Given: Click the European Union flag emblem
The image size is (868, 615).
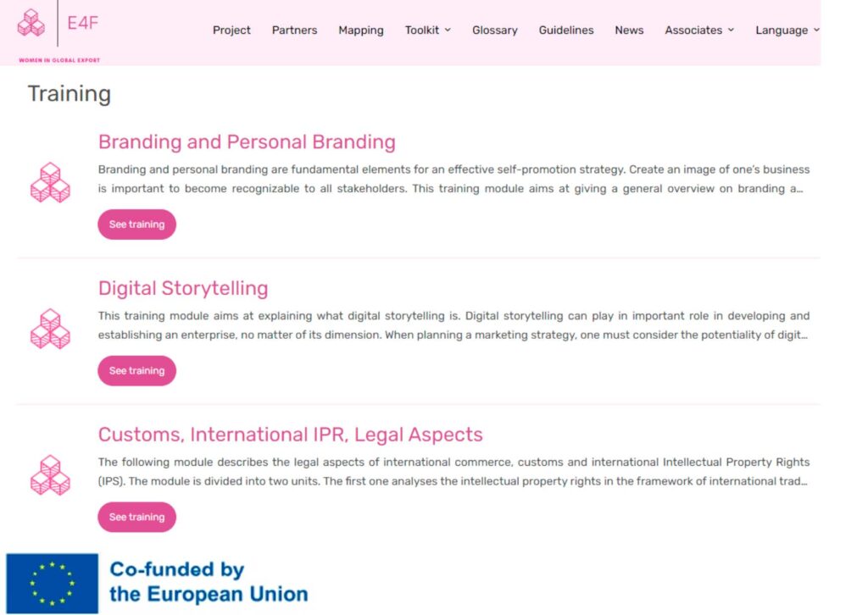Looking at the screenshot, I should tap(52, 584).
